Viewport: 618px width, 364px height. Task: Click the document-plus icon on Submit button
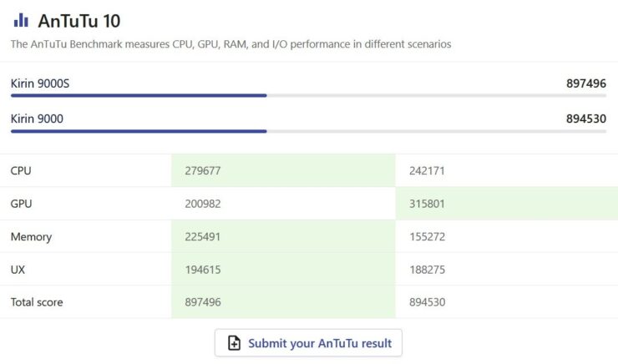(234, 343)
